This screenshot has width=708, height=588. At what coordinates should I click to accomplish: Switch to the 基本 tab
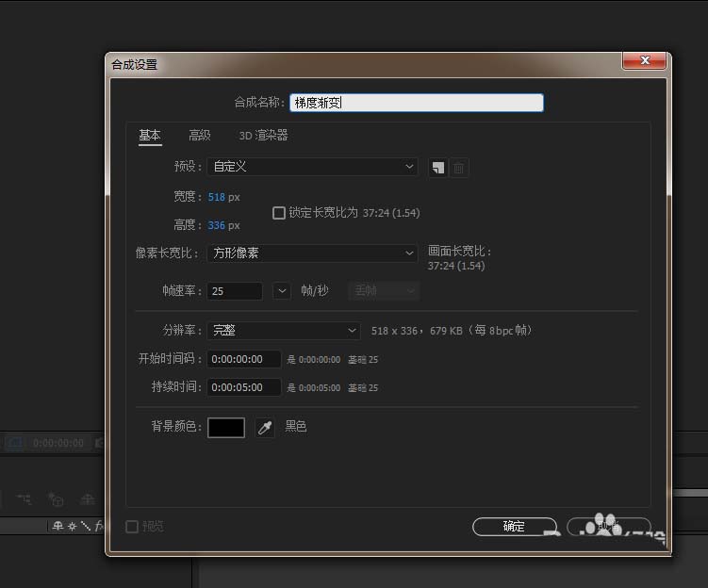[150, 136]
